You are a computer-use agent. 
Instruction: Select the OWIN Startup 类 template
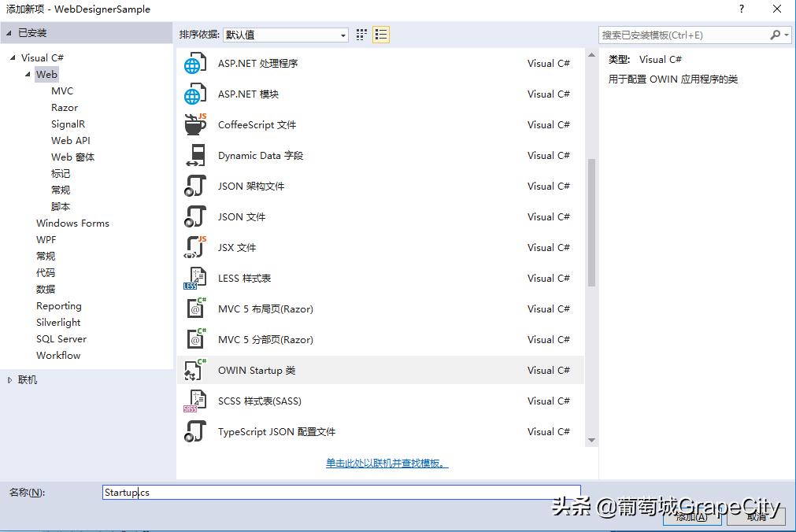click(x=260, y=370)
